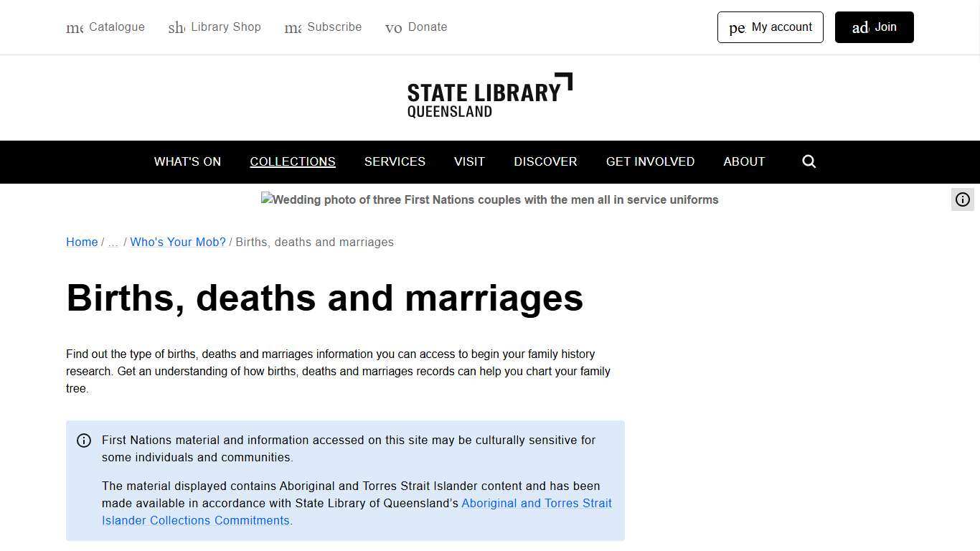This screenshot has height=551, width=980.
Task: Click the Join button
Action: pyautogui.click(x=874, y=27)
